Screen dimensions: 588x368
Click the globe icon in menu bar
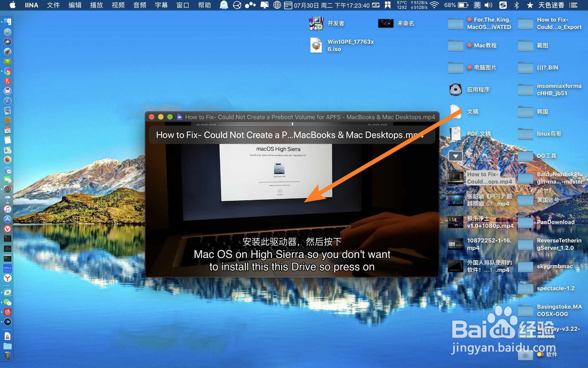click(x=277, y=5)
